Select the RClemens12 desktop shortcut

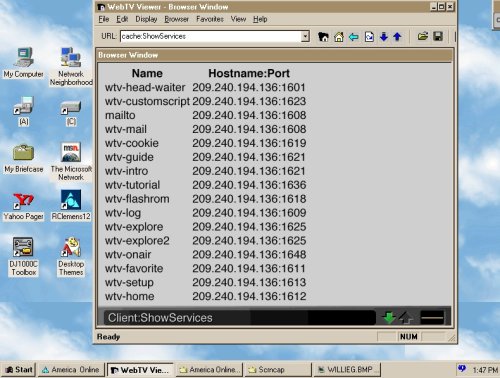point(71,205)
